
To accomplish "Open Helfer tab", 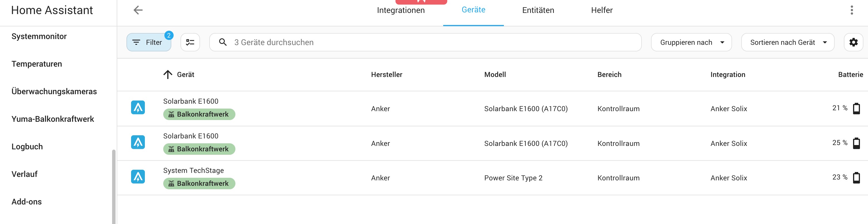I will 602,10.
